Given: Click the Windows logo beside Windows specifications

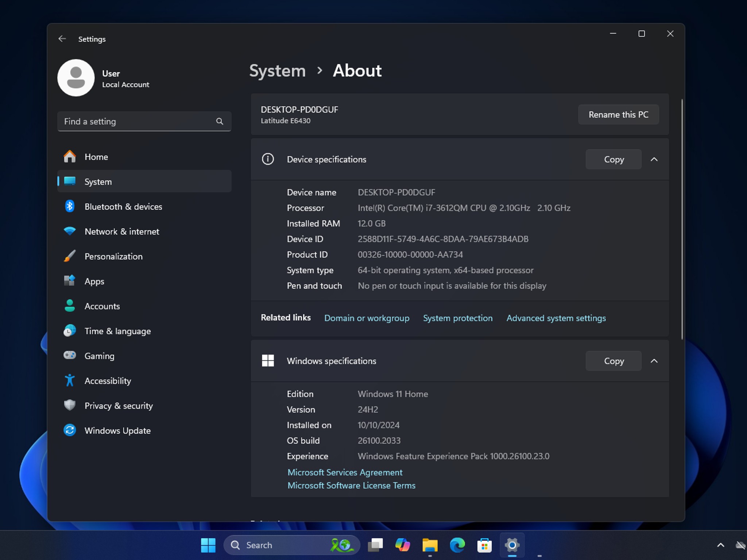Looking at the screenshot, I should (x=268, y=361).
